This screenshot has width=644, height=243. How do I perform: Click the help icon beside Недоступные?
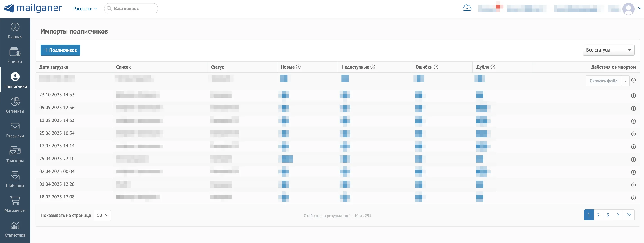tap(373, 67)
